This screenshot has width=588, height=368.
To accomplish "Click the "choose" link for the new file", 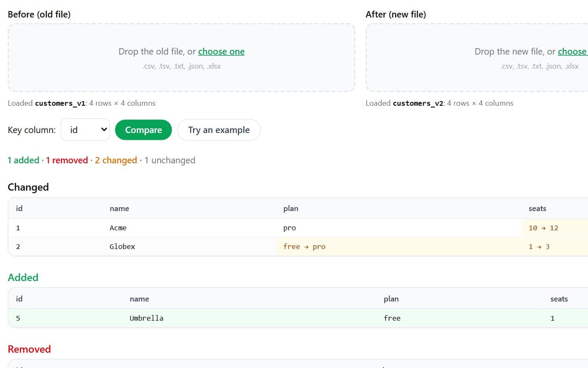I will click(573, 52).
